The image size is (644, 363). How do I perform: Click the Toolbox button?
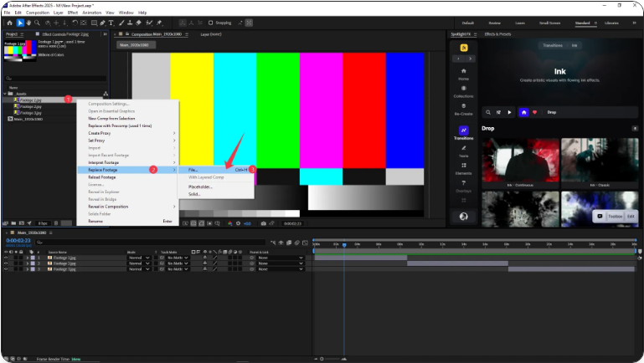(615, 215)
